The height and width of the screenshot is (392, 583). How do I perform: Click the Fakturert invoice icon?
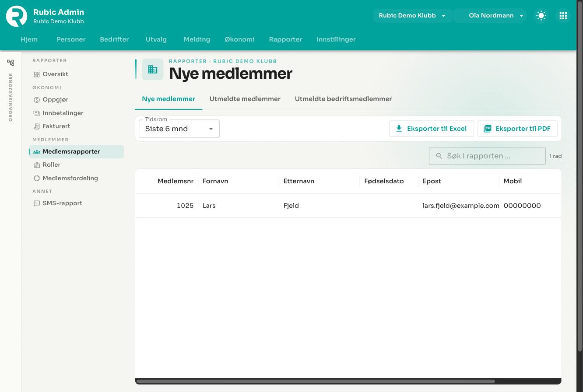(37, 126)
